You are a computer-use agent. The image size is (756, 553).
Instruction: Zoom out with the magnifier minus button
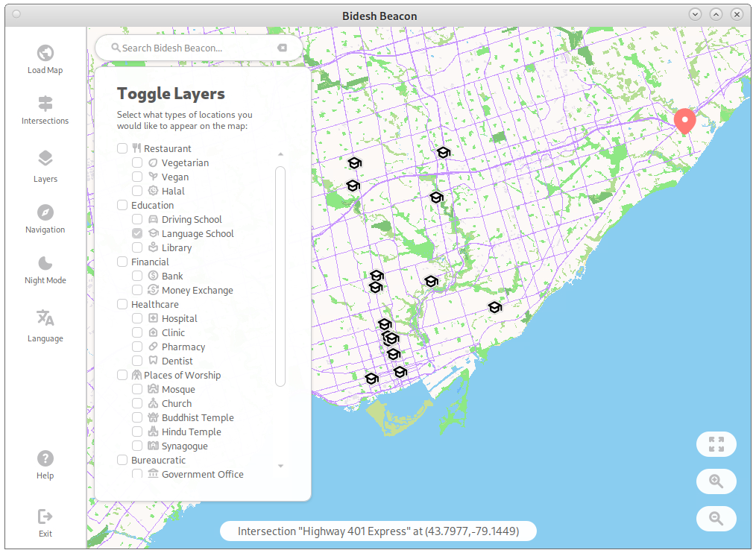716,519
